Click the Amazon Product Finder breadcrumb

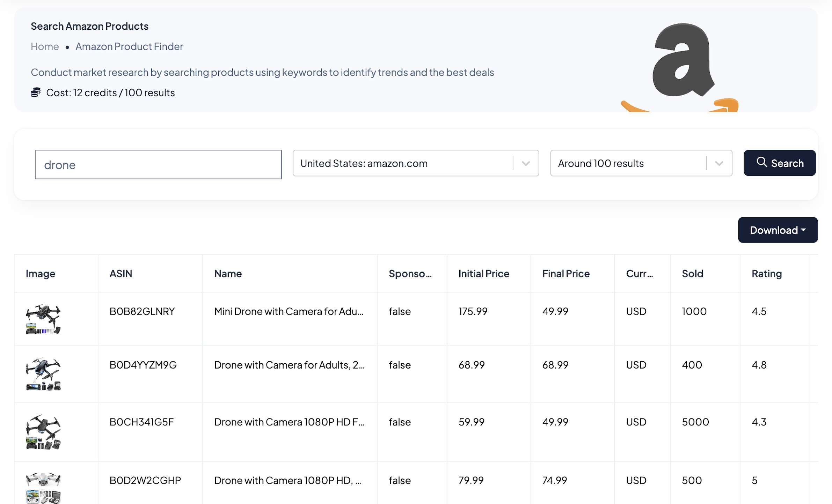click(129, 46)
